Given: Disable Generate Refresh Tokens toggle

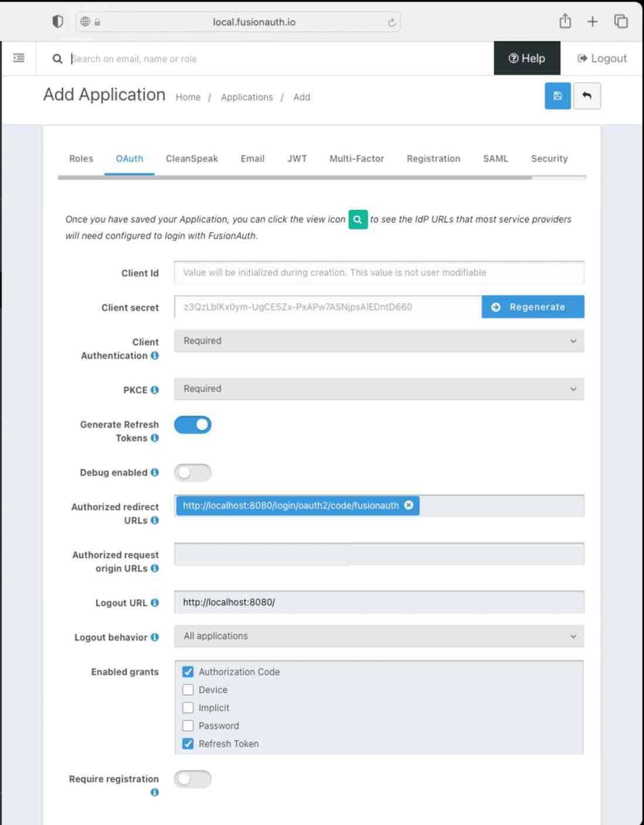Looking at the screenshot, I should (193, 425).
